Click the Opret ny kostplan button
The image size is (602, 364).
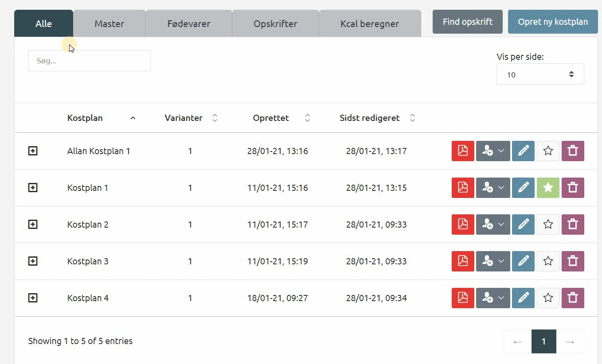pos(553,22)
